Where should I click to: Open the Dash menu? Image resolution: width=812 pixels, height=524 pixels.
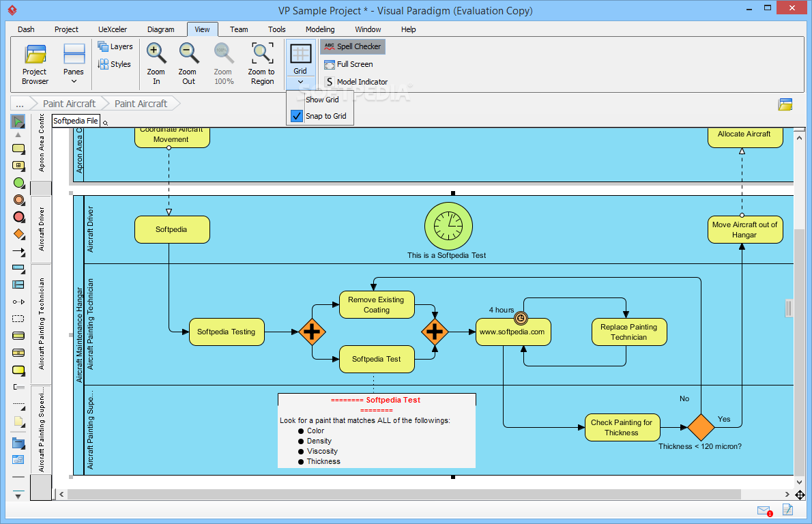coord(26,29)
